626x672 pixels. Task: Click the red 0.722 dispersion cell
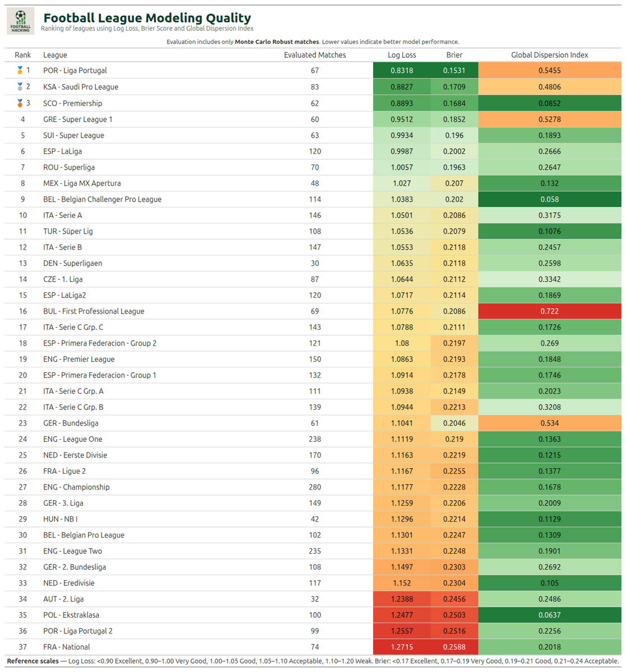pos(550,311)
